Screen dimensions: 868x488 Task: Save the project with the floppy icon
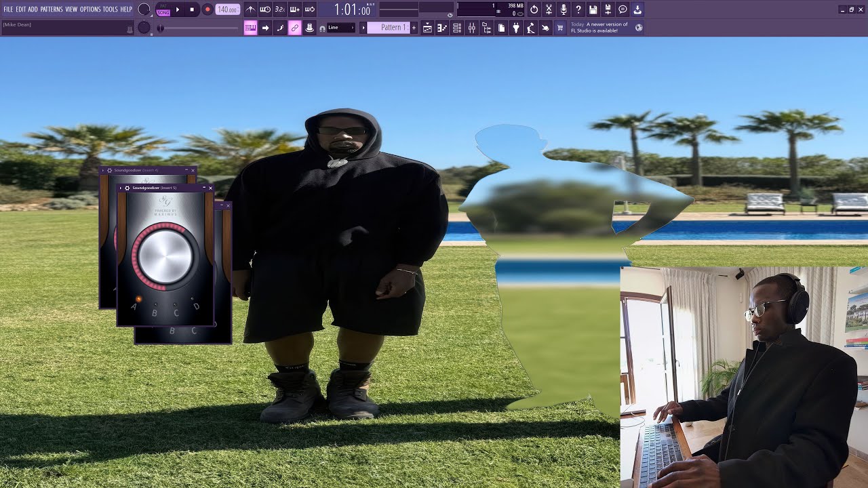tap(593, 9)
